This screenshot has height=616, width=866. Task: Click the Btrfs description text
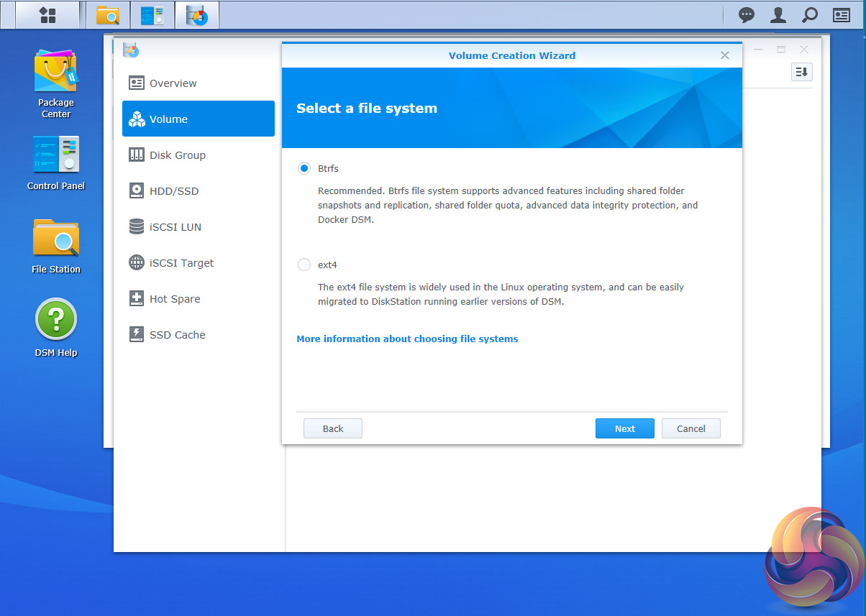tap(508, 206)
